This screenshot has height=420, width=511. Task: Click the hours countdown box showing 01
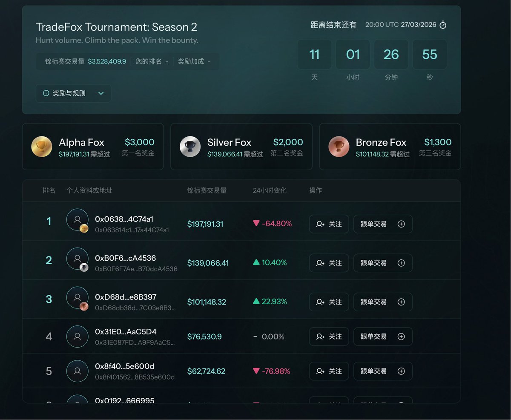[353, 55]
